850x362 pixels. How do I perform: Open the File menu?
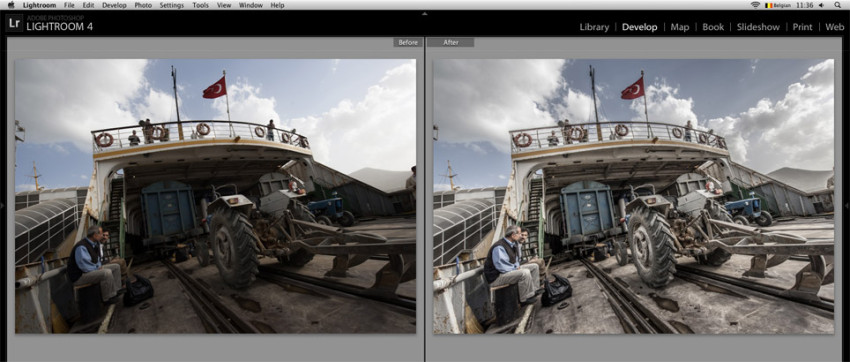pos(69,5)
